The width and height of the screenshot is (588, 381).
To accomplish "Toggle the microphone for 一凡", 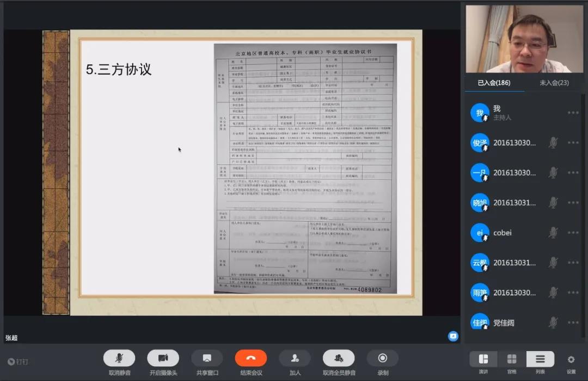I will 553,173.
